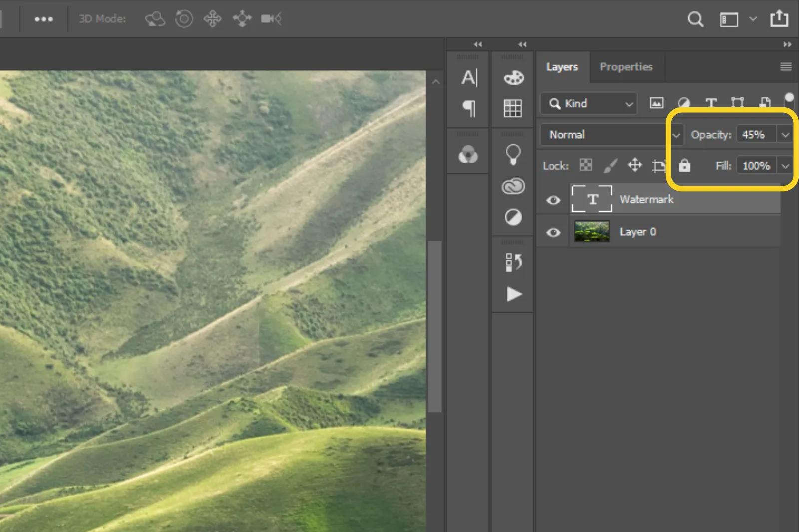Toggle lock all padlock icon
Viewport: 799px width, 532px height.
[x=684, y=165]
